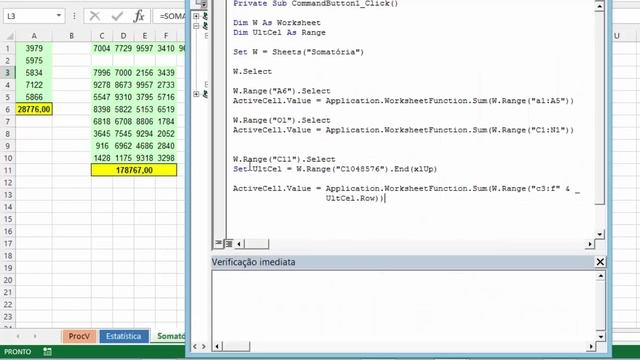Click Immediate window horizontal scroll right arrow

(591, 347)
